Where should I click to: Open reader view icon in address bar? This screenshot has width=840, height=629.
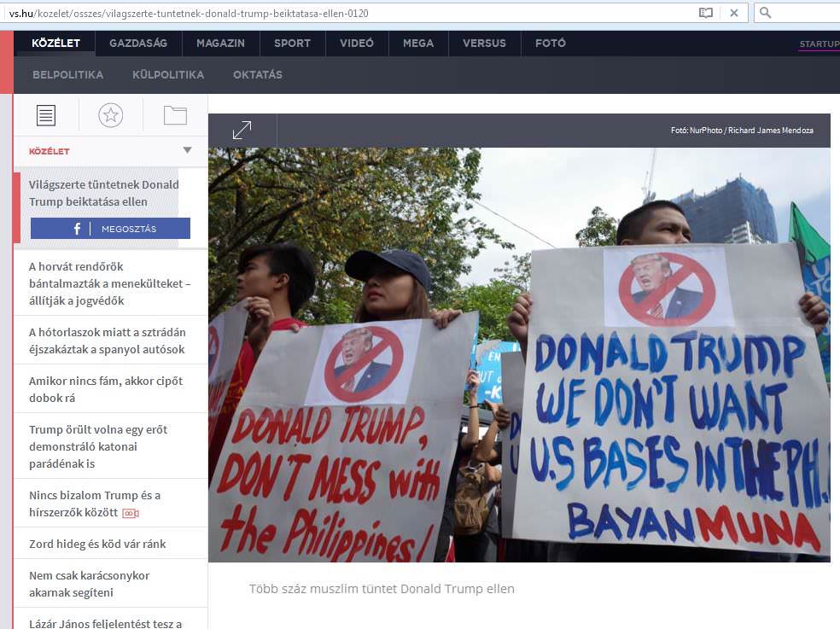(705, 13)
